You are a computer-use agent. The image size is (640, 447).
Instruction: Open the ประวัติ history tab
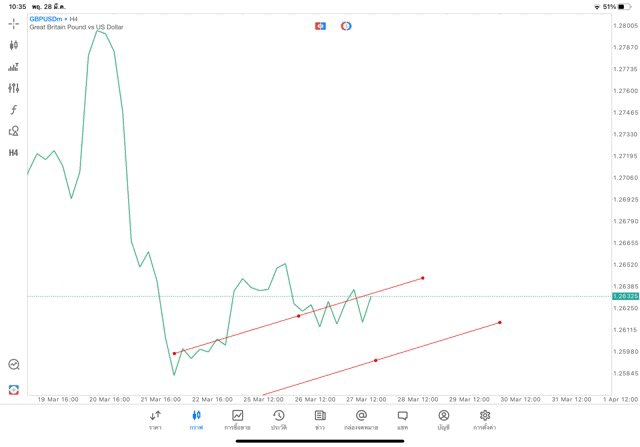point(278,419)
